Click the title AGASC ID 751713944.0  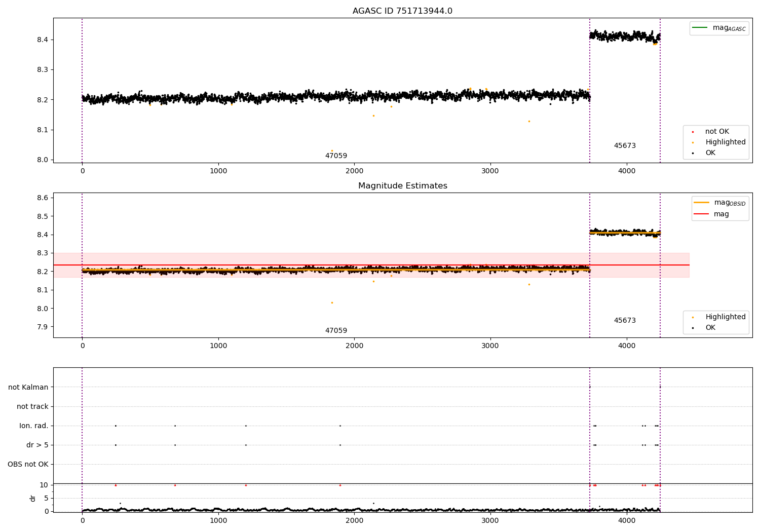[402, 11]
